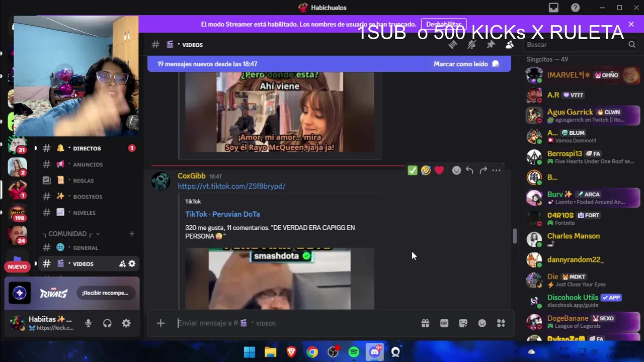React with the green check mark emoji
This screenshot has width=644, height=362.
[x=413, y=170]
